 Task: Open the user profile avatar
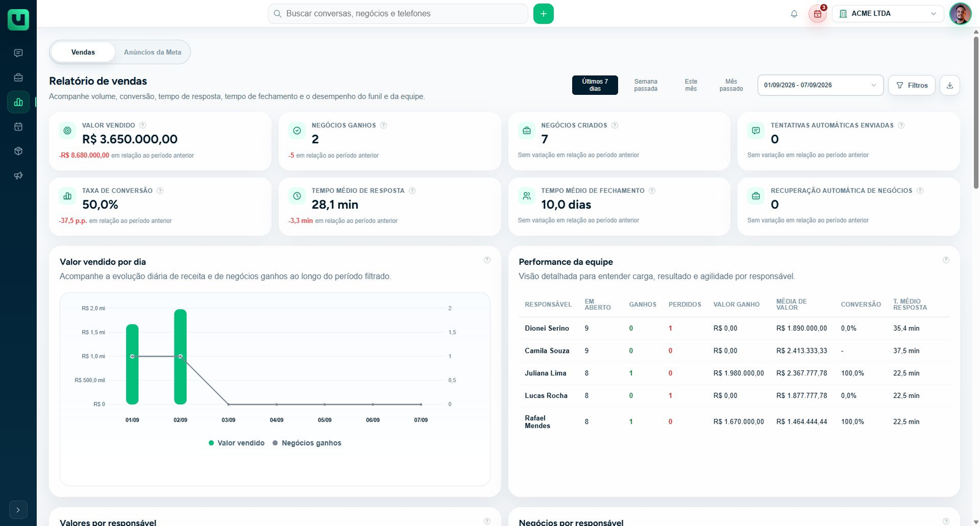click(x=960, y=13)
